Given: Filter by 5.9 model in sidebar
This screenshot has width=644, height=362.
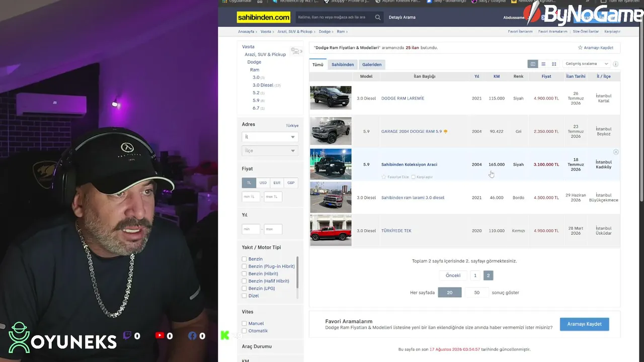Looking at the screenshot, I should (x=256, y=101).
